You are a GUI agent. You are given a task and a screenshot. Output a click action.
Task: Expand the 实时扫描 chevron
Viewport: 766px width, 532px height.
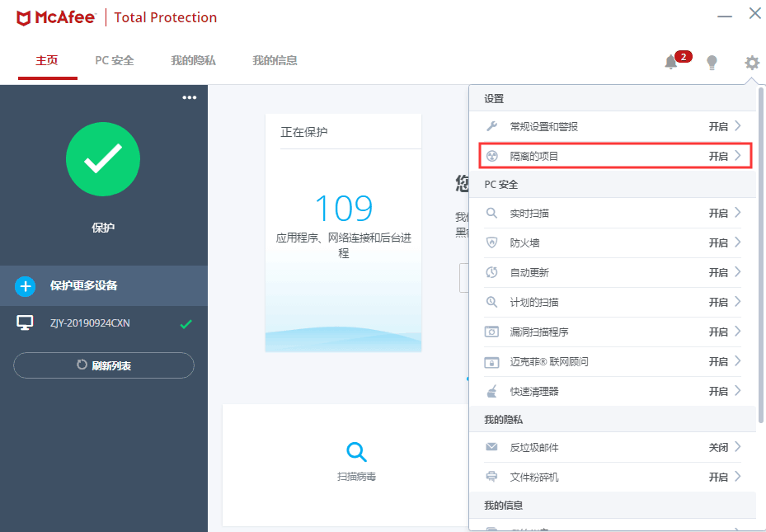738,213
